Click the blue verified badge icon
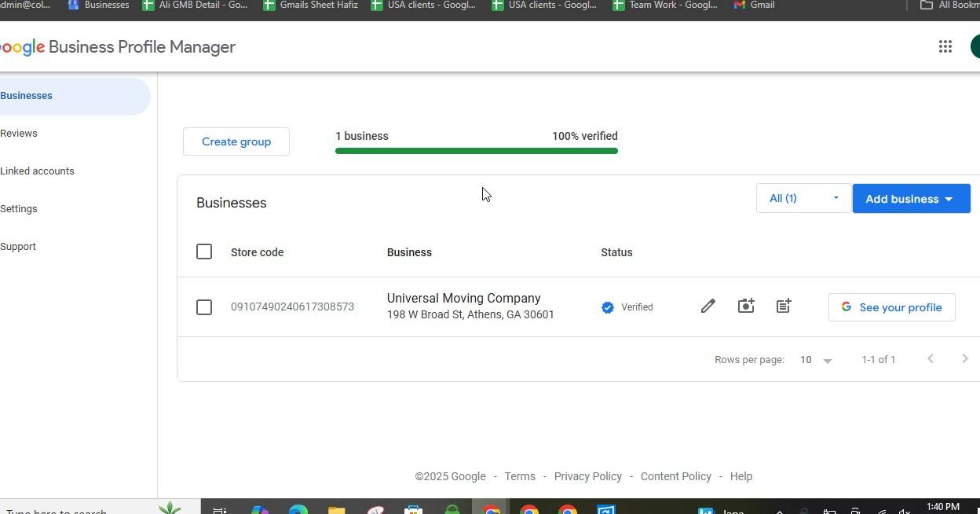The height and width of the screenshot is (514, 980). (x=608, y=307)
